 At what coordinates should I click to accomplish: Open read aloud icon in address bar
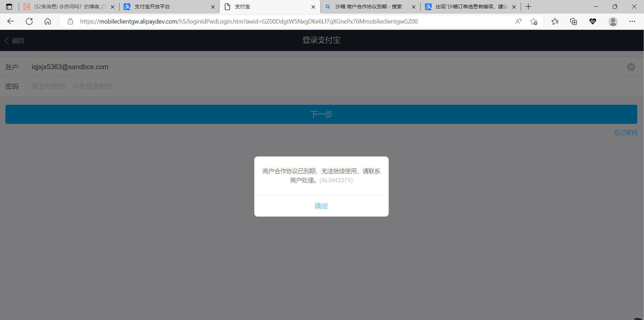tap(519, 21)
